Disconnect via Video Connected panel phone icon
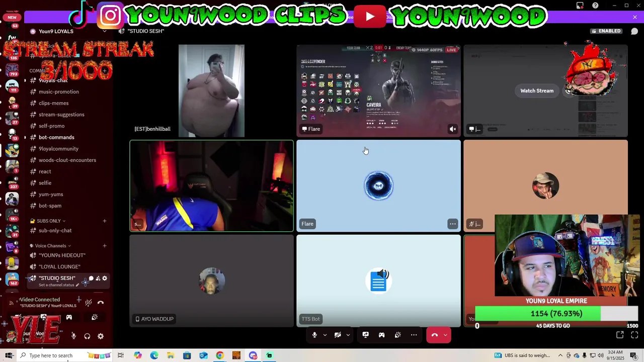Image resolution: width=644 pixels, height=362 pixels. coord(101,302)
